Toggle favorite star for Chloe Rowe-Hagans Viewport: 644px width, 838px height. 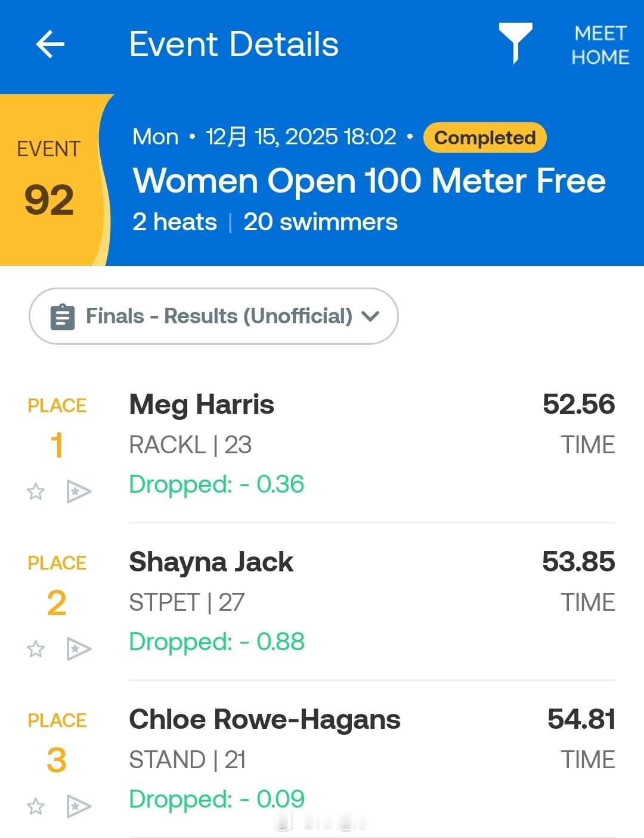point(36,806)
